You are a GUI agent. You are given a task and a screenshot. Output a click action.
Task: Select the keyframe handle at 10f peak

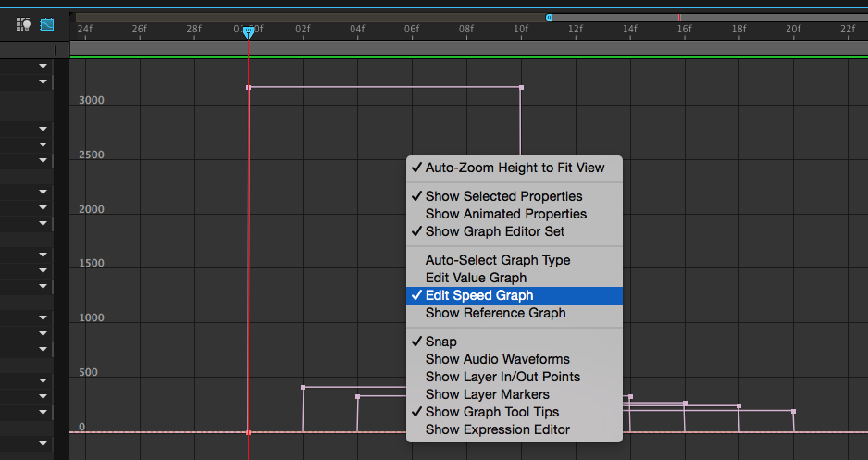pyautogui.click(x=521, y=87)
